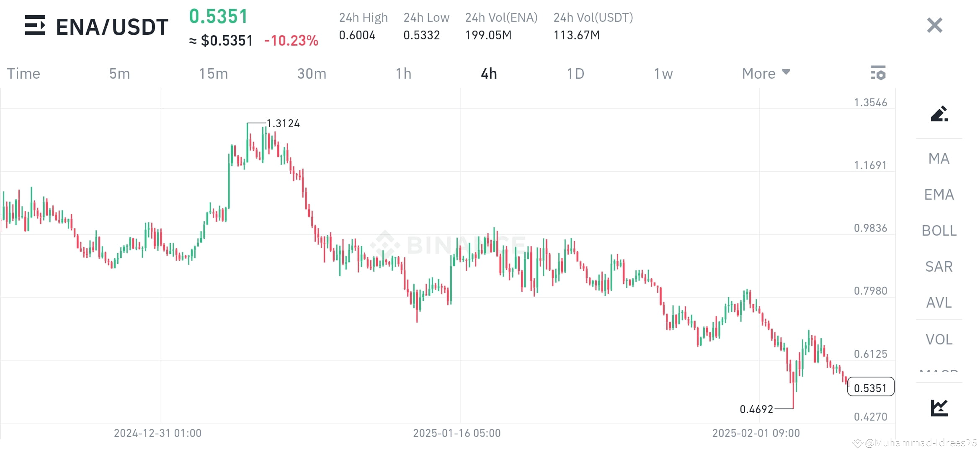980x452 pixels.
Task: Open the trading pair selector icon
Action: [x=35, y=26]
